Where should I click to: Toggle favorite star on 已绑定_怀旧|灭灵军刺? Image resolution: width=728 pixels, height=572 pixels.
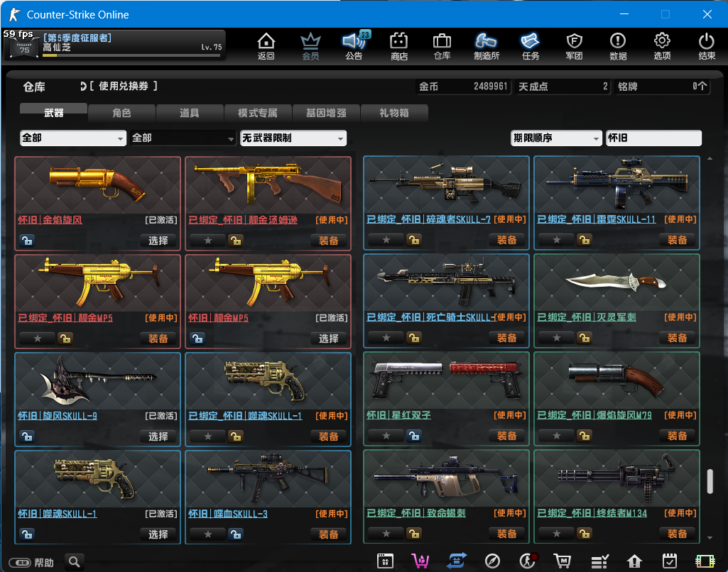pyautogui.click(x=557, y=338)
